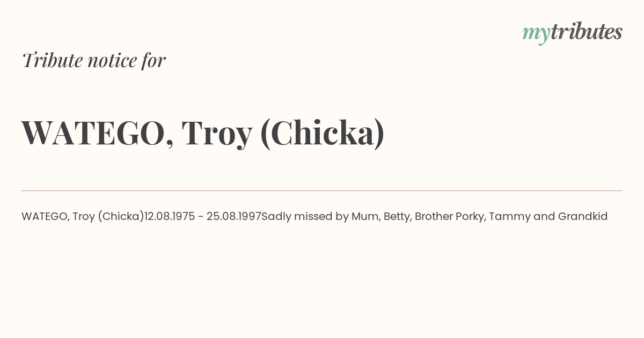The height and width of the screenshot is (338, 644).
Task: Click the word Troy in the large title
Action: pyautogui.click(x=217, y=134)
